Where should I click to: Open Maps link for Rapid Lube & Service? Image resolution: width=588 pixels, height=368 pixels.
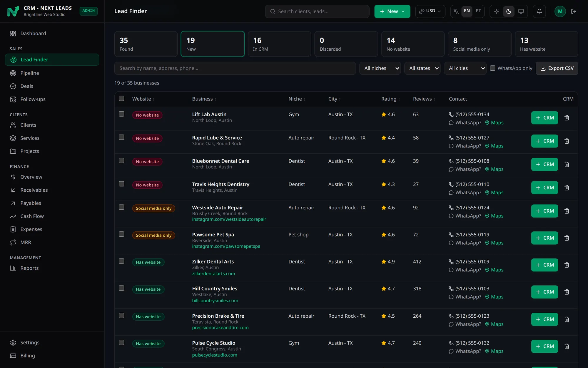pos(494,146)
